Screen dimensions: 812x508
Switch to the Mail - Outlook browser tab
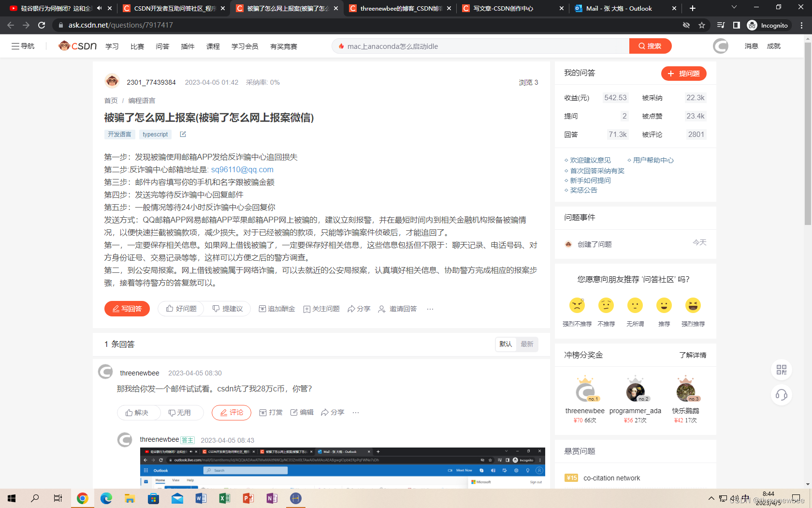tap(625, 8)
